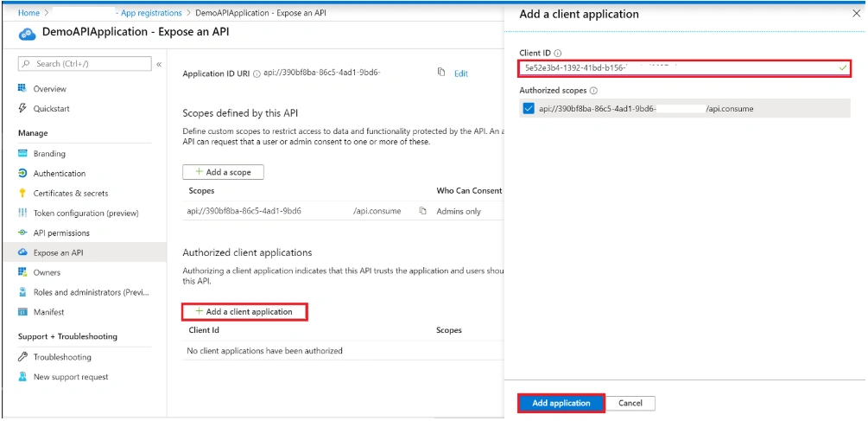Collapse the sidebar with double chevron
The image size is (868, 421).
point(159,64)
